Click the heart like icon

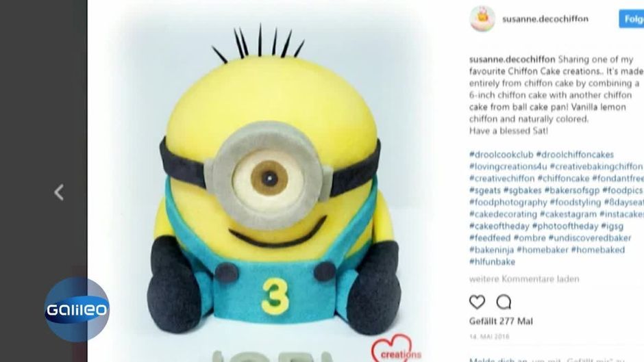477,302
